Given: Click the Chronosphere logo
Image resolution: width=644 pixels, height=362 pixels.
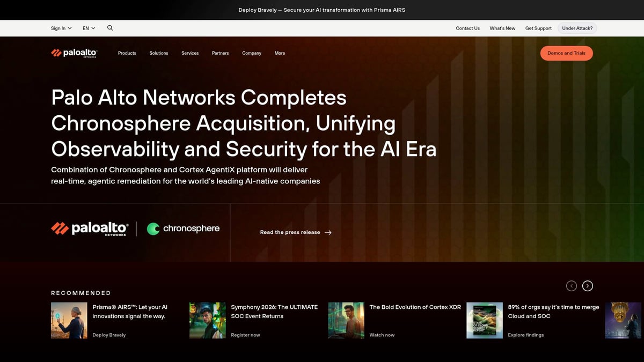Looking at the screenshot, I should [x=183, y=228].
